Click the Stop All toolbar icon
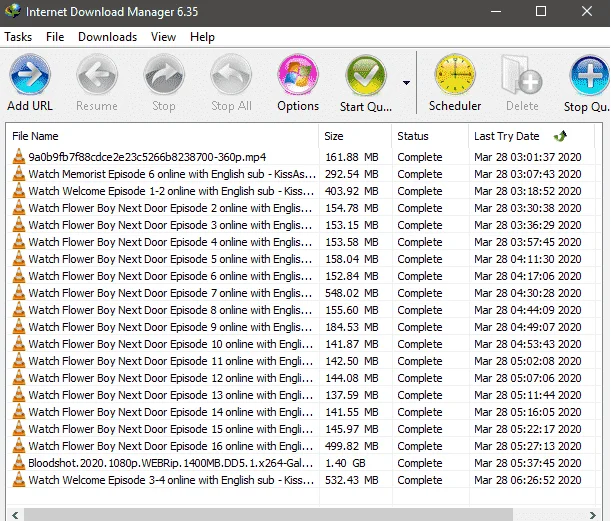The image size is (611, 521). 231,74
